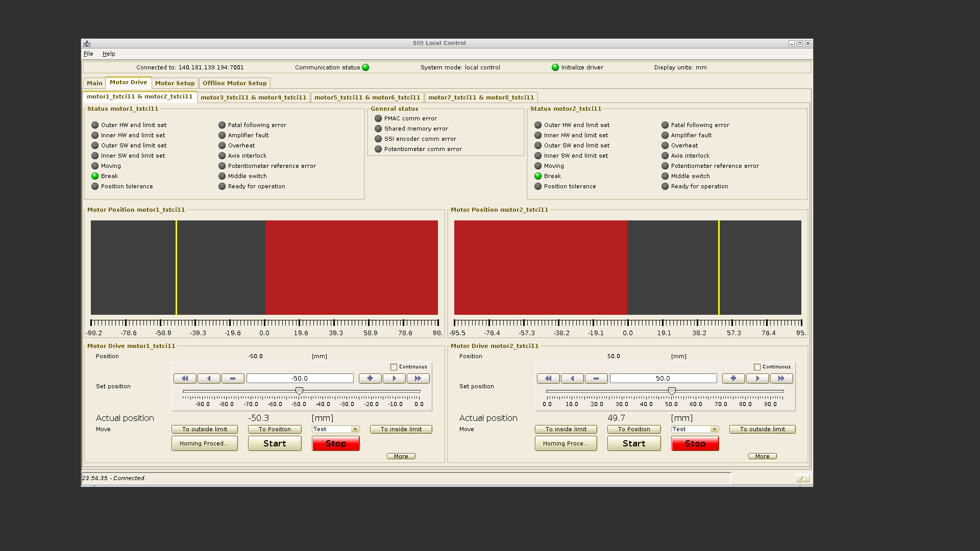Click motor2 set position field showing 50.0

pyautogui.click(x=664, y=379)
